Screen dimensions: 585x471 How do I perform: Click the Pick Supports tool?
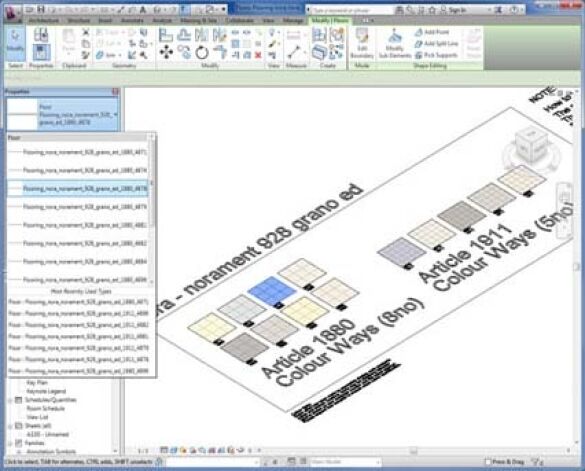click(x=436, y=55)
